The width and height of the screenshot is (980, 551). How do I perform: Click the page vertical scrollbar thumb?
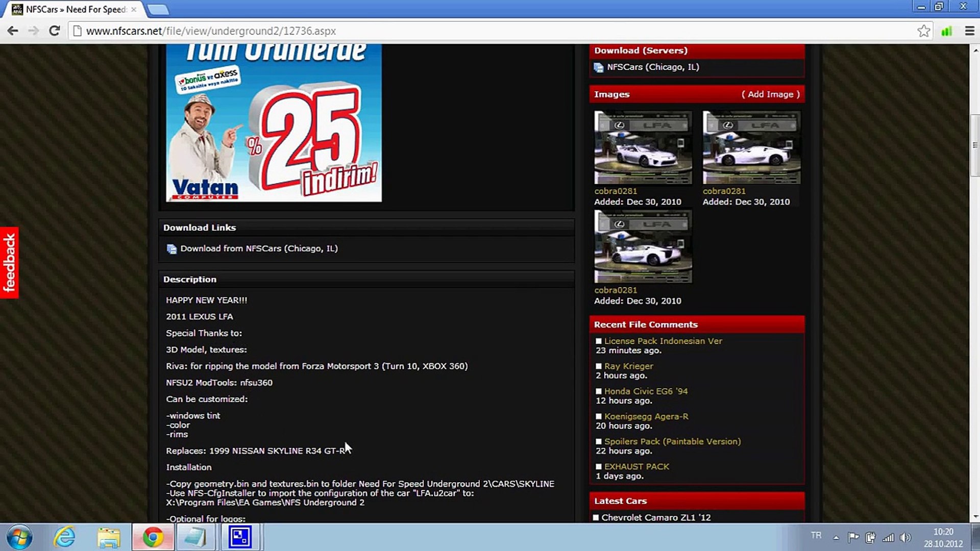point(974,145)
